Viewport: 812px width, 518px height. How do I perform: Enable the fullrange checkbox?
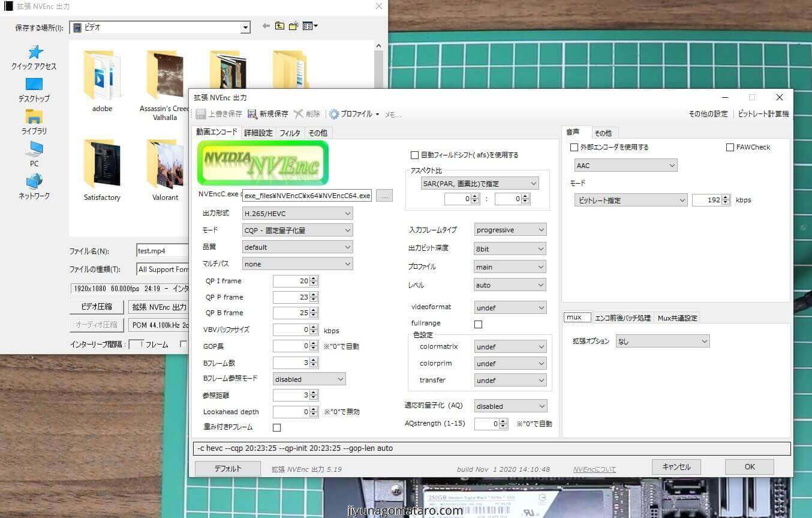(x=478, y=325)
